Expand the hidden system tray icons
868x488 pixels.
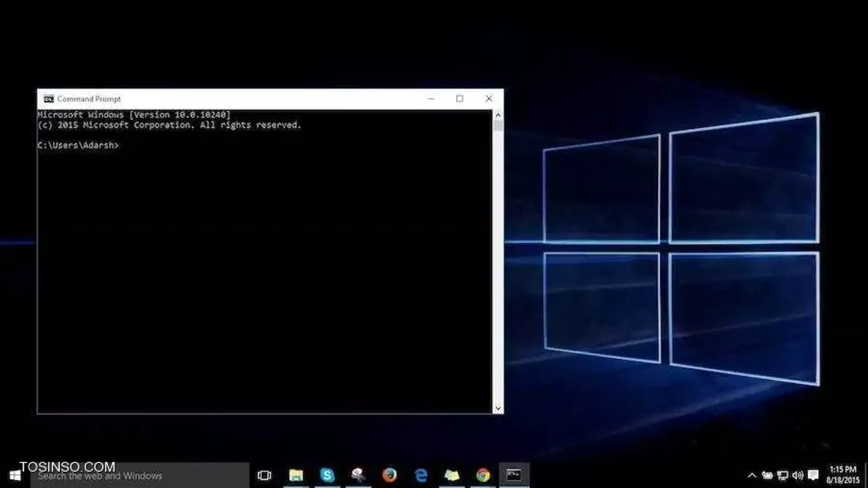[x=752, y=476]
